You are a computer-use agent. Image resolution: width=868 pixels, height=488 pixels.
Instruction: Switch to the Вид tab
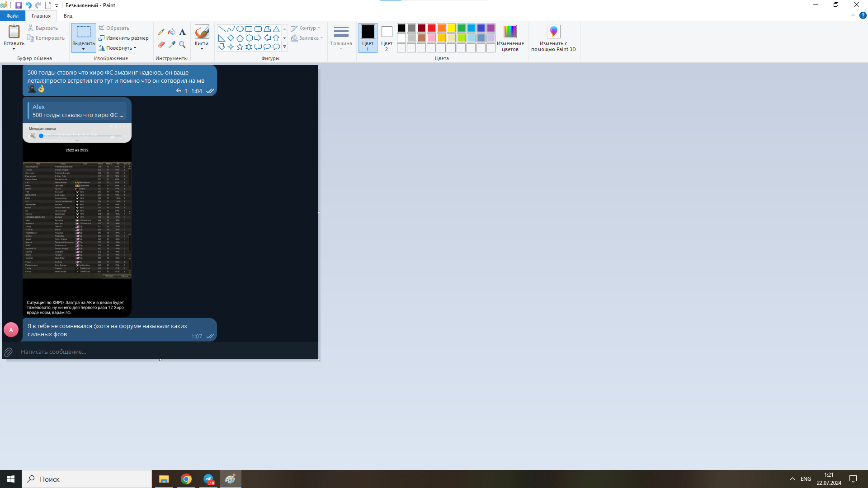pyautogui.click(x=68, y=15)
